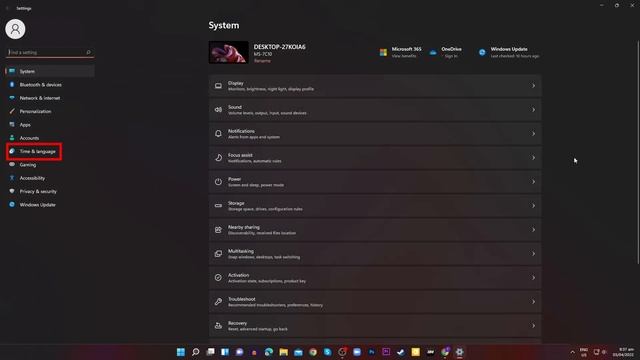Viewport: 640px width, 360px height.
Task: Open Activation settings row
Action: pos(375,278)
